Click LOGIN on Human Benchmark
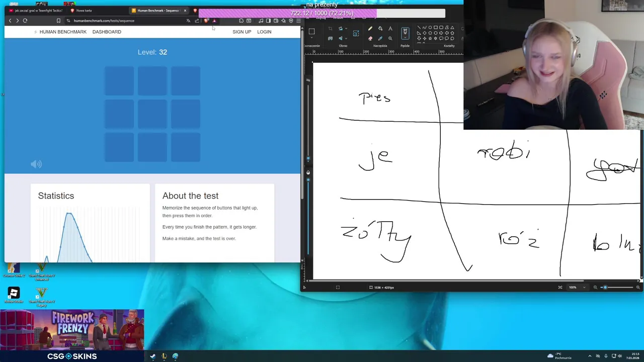Viewport: 644px width, 362px height. [264, 32]
